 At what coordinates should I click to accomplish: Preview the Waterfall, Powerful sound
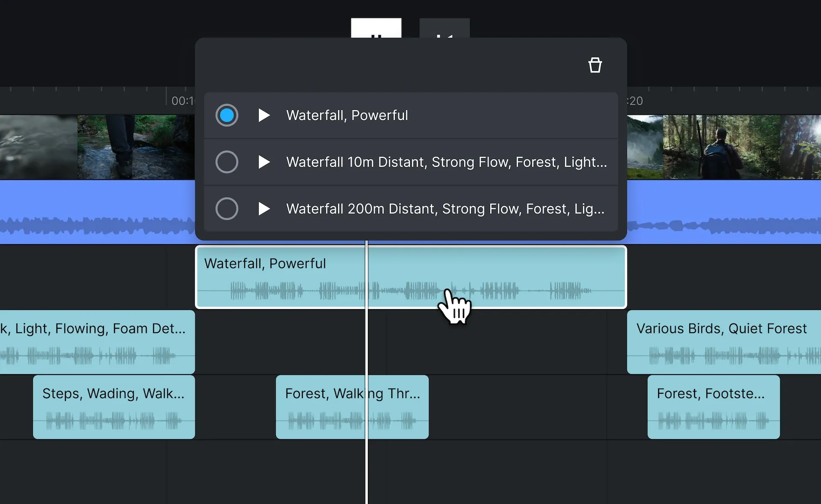pos(264,115)
